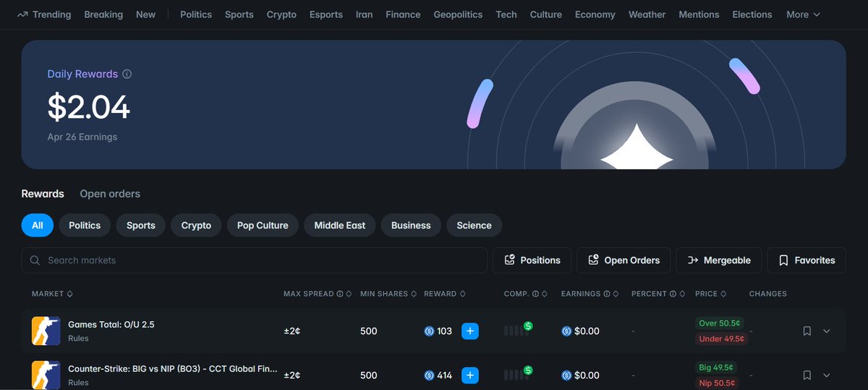Expand the Games Total O/U 2.5 row
Screen dimensions: 868x390
(x=827, y=331)
